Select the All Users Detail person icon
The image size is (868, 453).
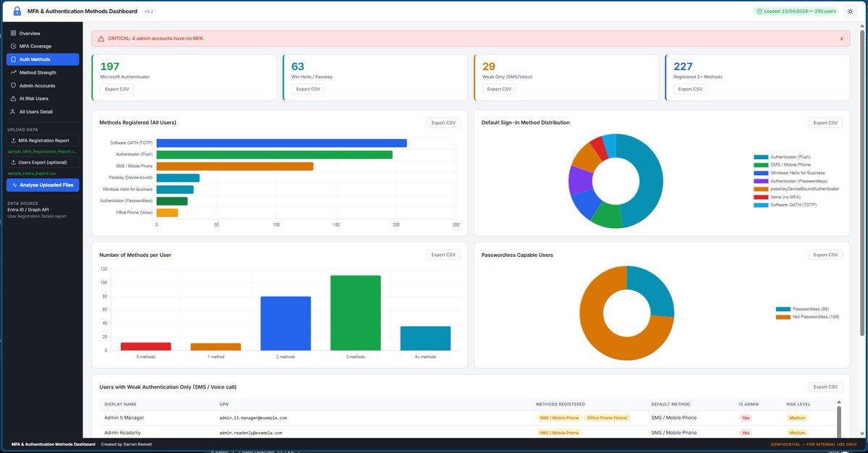click(13, 111)
